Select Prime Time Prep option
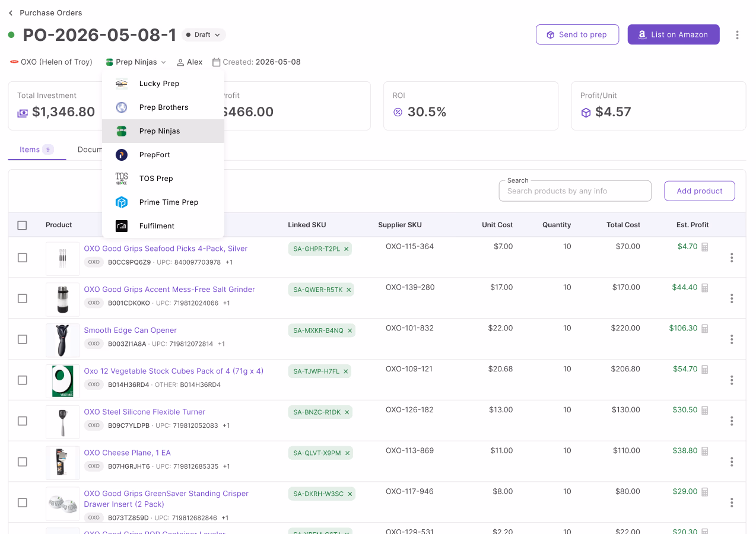Image resolution: width=756 pixels, height=534 pixels. point(163,202)
